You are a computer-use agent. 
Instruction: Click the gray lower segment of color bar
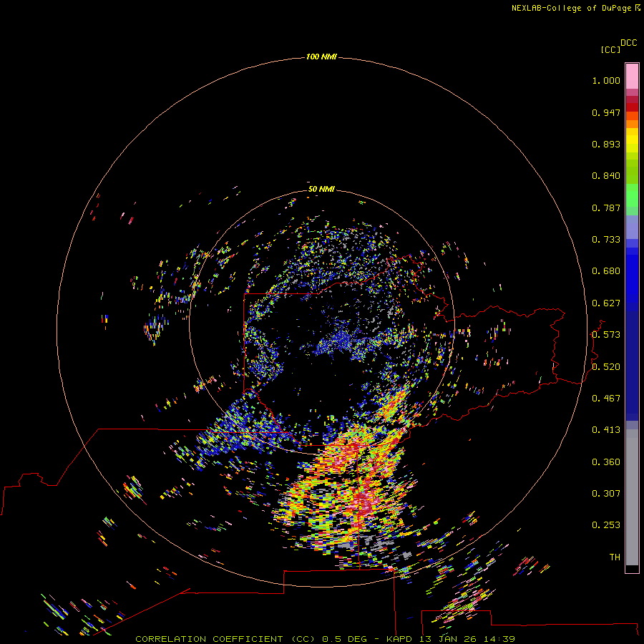pos(632,497)
